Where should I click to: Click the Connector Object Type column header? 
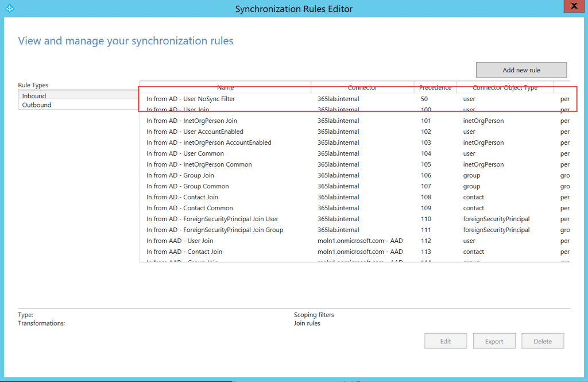[x=505, y=87]
